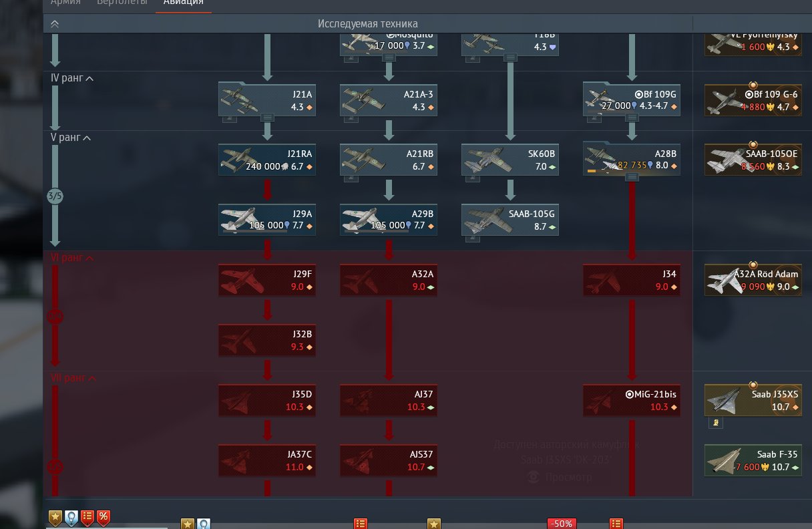Viewport: 812px width, 529px height.
Task: Click the lightbulb in the four-icon group
Action: click(71, 517)
